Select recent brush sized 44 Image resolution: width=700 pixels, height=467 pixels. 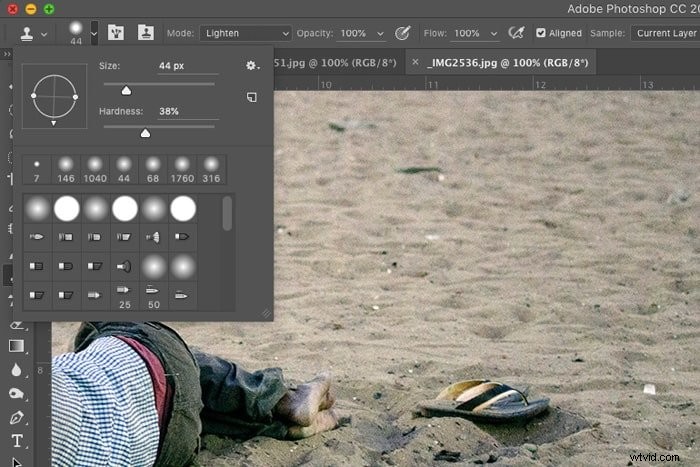click(x=124, y=170)
